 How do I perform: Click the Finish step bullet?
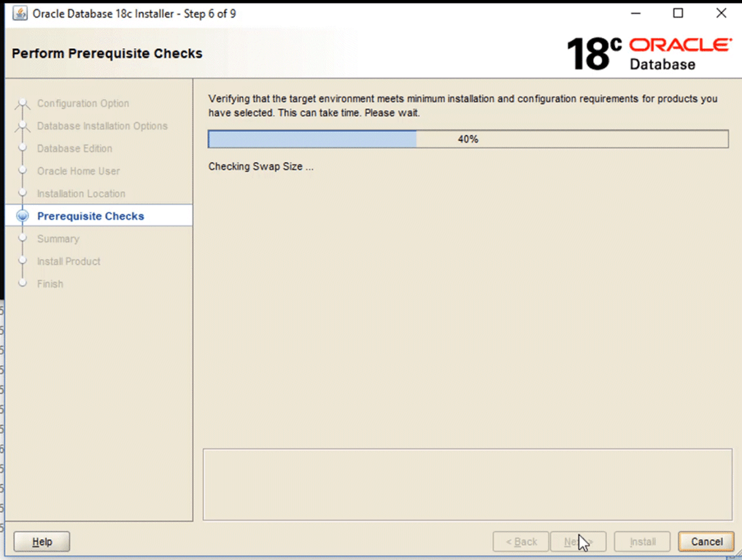point(22,284)
